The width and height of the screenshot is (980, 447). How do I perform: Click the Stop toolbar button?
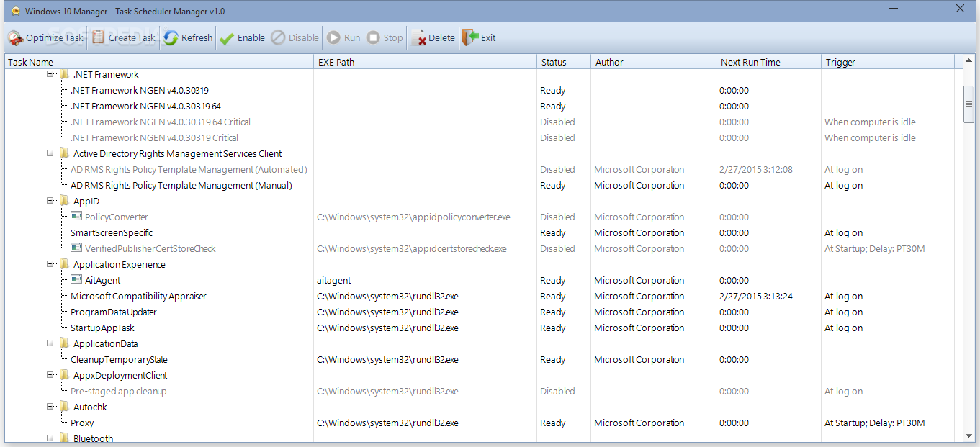(x=385, y=37)
